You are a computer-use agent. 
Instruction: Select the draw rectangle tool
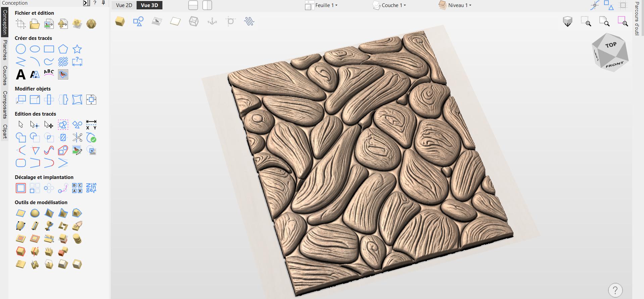click(x=49, y=49)
